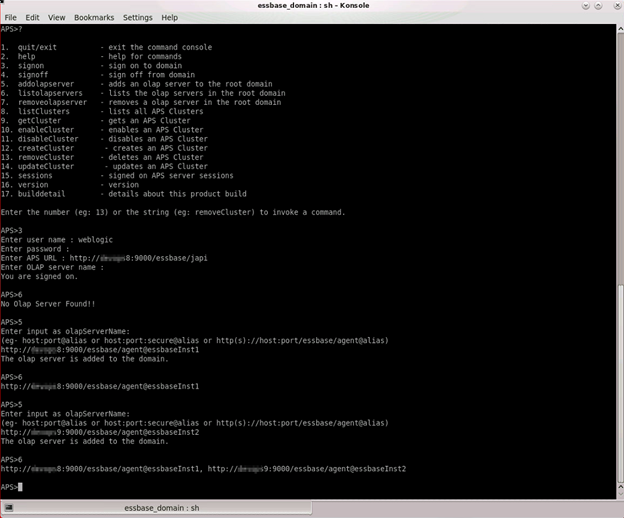Open the File menu
Viewport: 624px width, 518px height.
[10, 18]
